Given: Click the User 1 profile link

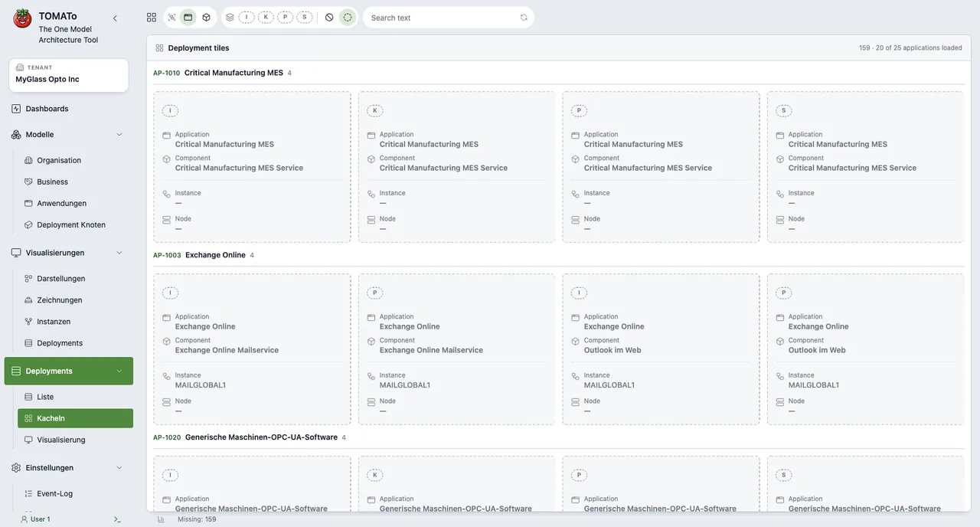Looking at the screenshot, I should point(35,519).
